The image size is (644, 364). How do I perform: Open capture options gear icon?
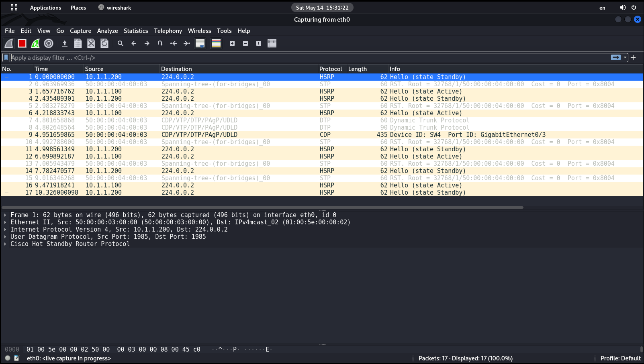[49, 43]
